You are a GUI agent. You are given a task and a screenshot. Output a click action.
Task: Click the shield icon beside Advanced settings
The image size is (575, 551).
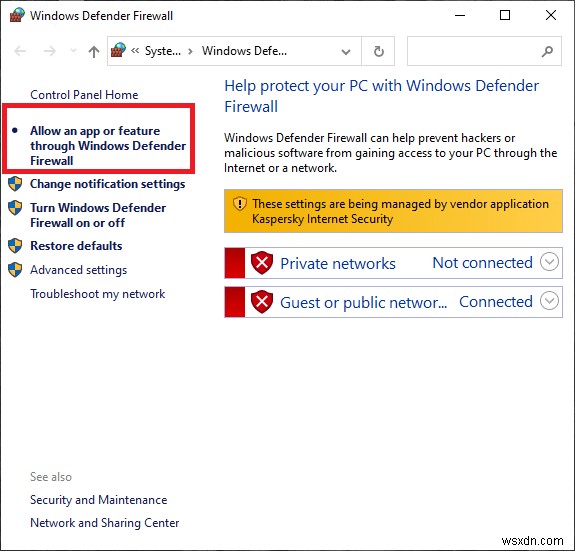pyautogui.click(x=15, y=270)
